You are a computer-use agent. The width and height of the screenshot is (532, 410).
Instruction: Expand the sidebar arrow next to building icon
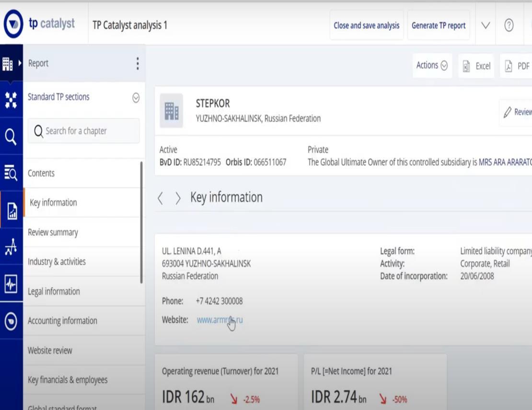click(x=20, y=63)
